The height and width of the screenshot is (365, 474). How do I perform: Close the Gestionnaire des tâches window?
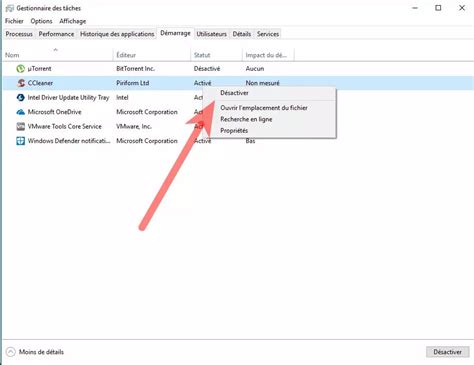pos(462,8)
